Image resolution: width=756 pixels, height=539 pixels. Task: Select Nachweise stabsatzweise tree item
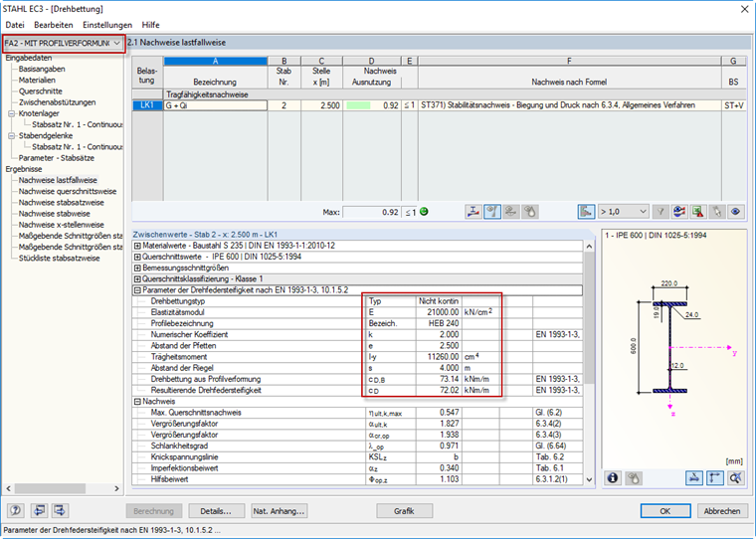pyautogui.click(x=62, y=203)
